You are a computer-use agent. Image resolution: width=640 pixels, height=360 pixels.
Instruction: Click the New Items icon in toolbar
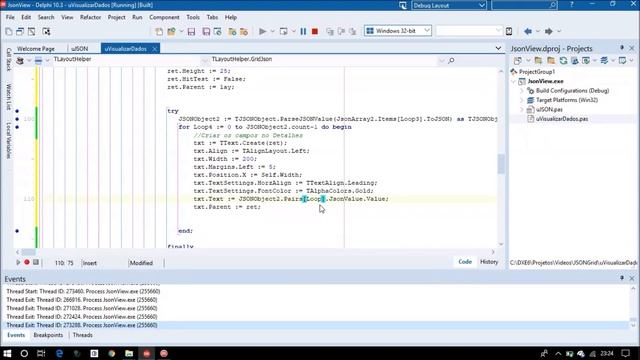(159, 31)
